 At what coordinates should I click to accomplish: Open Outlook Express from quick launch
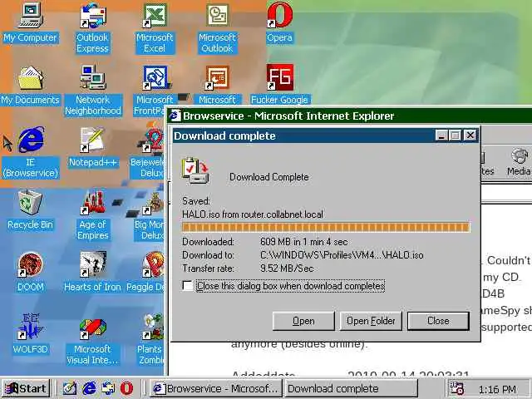pyautogui.click(x=108, y=388)
